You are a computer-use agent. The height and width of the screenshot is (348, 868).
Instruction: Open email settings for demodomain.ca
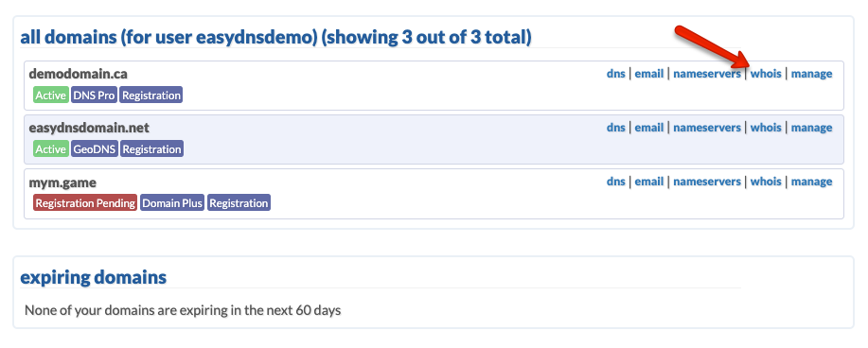[x=648, y=74]
